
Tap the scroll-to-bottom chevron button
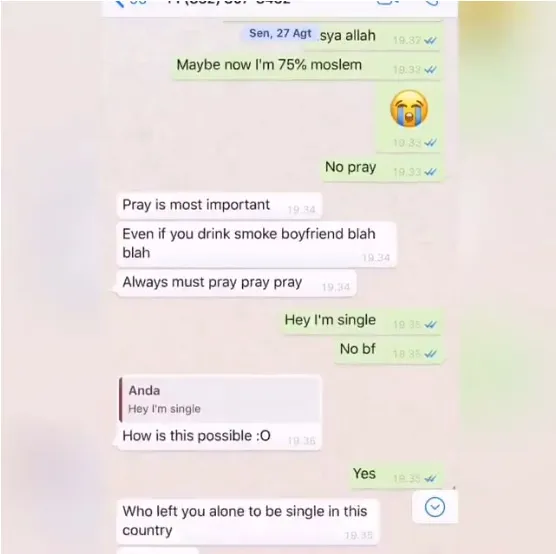tap(435, 507)
